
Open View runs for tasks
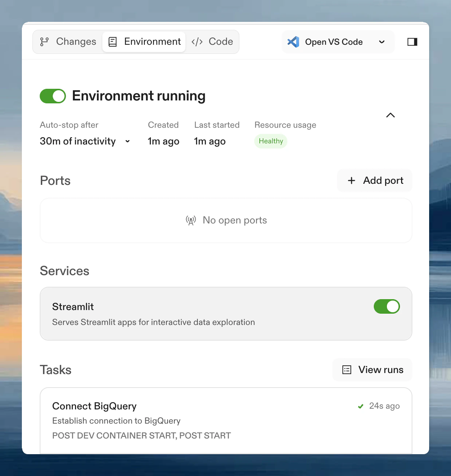click(372, 370)
